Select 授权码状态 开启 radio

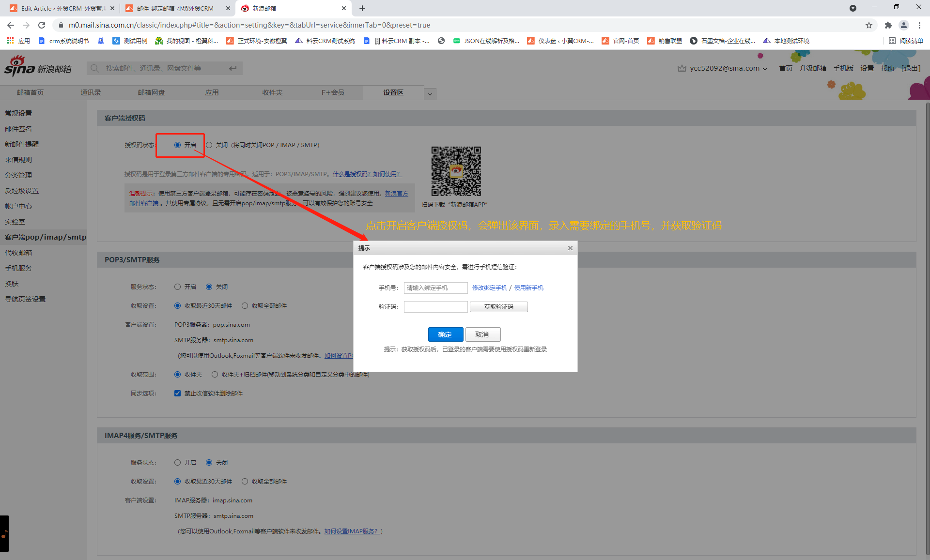point(178,145)
